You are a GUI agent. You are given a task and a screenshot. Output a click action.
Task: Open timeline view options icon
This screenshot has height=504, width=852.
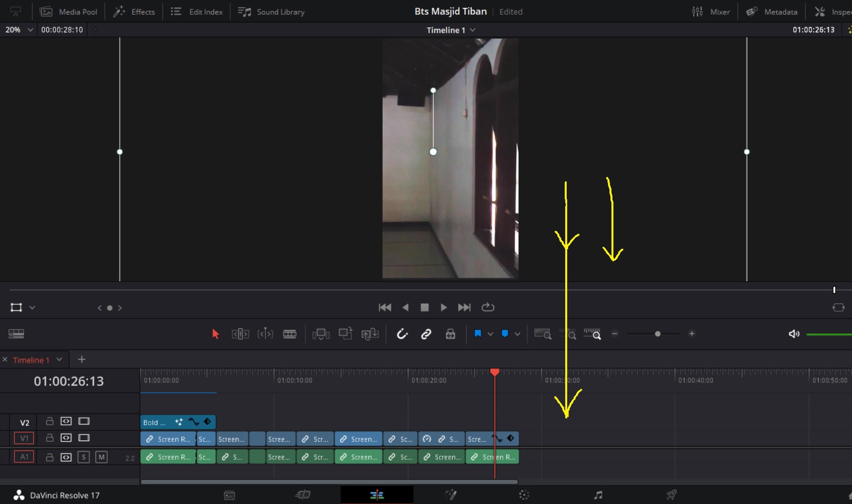point(16,334)
